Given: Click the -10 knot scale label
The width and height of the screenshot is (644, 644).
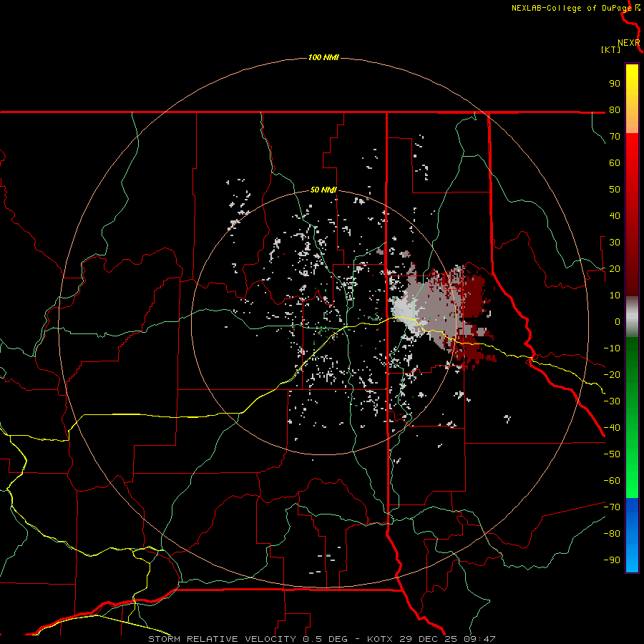Looking at the screenshot, I should tap(612, 348).
